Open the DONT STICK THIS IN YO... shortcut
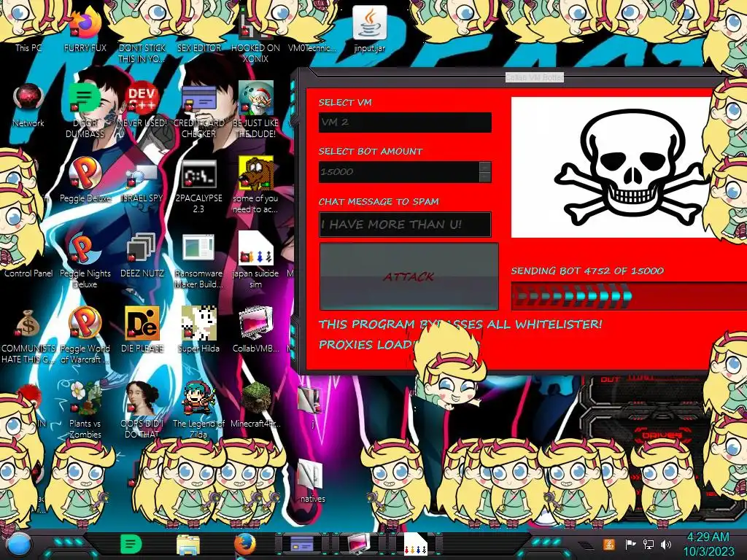The image size is (747, 560). coord(142,52)
